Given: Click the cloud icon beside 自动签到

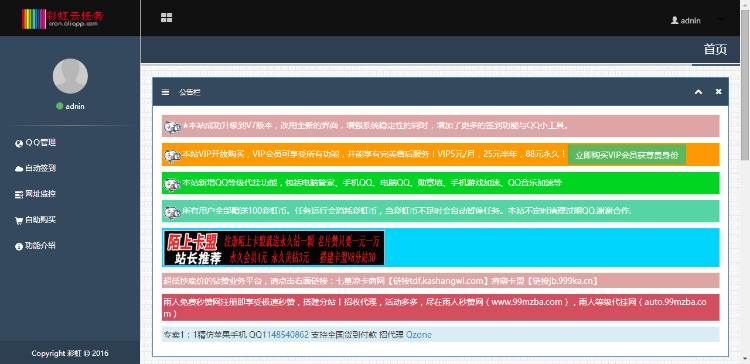Looking at the screenshot, I should click(19, 169).
